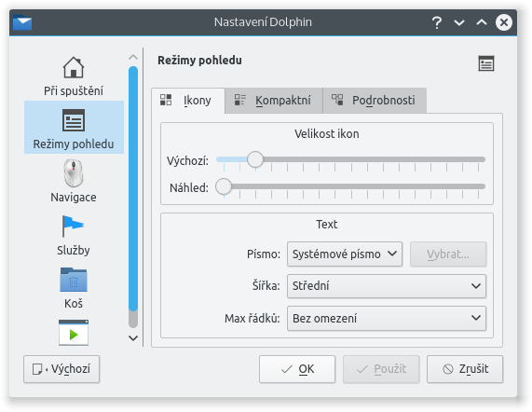Image resolution: width=532 pixels, height=412 pixels.
Task: Cancel with the Zrušit button
Action: click(x=465, y=369)
